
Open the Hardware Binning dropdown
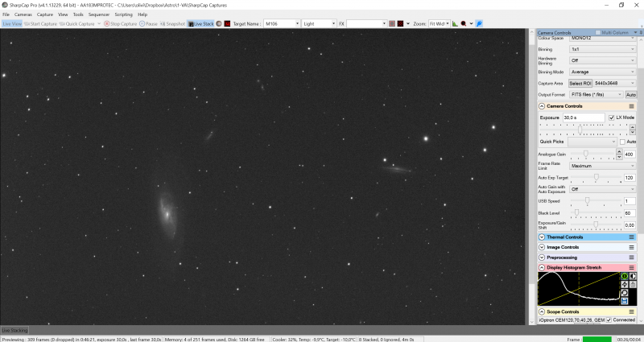602,60
